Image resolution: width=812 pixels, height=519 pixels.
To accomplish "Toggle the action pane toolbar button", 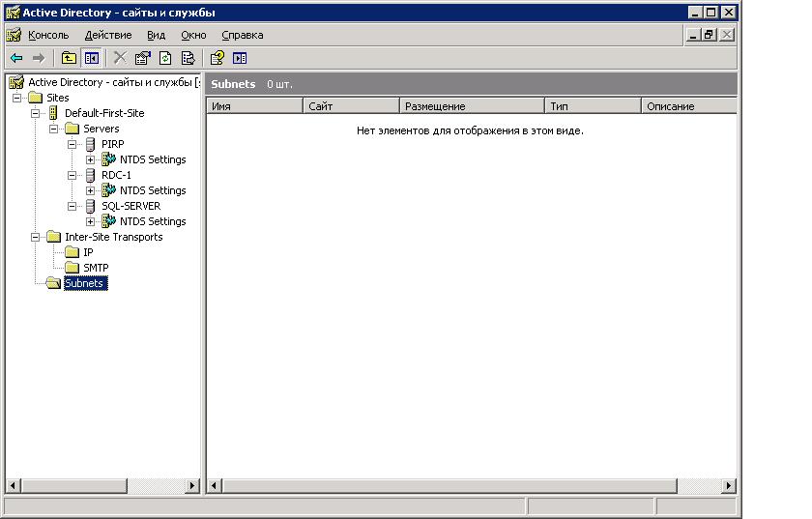I will point(240,58).
